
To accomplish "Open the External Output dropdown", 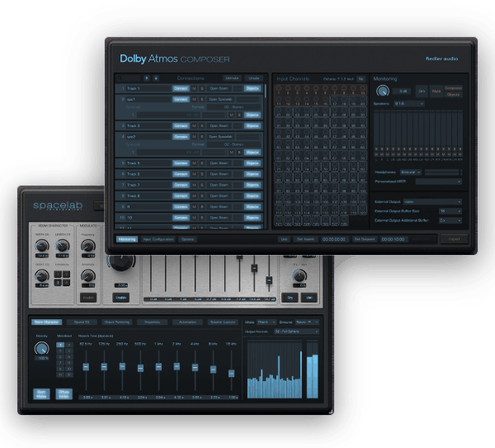I will point(432,201).
